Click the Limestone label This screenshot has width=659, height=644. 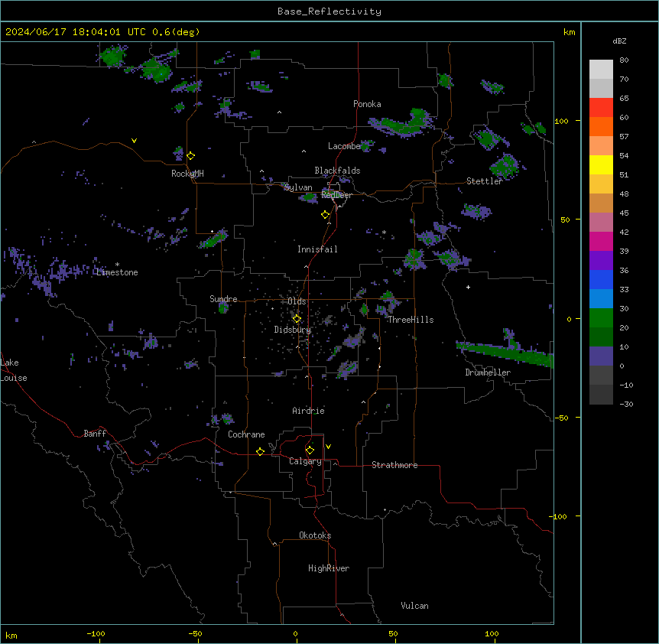click(x=117, y=272)
